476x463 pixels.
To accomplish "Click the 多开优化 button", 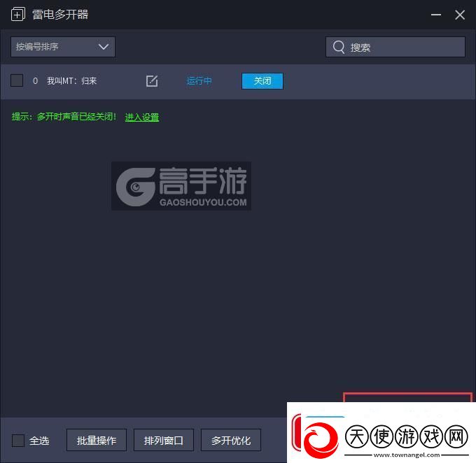I will pos(231,440).
